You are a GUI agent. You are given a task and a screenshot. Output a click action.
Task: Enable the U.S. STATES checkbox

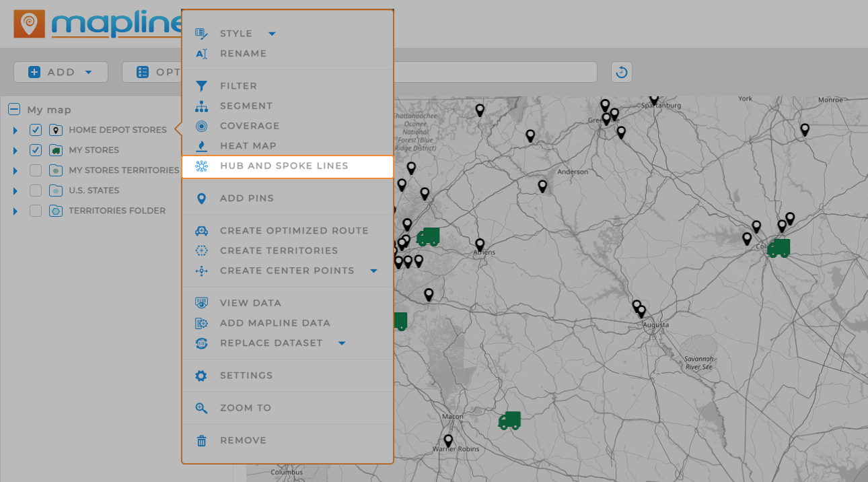35,190
